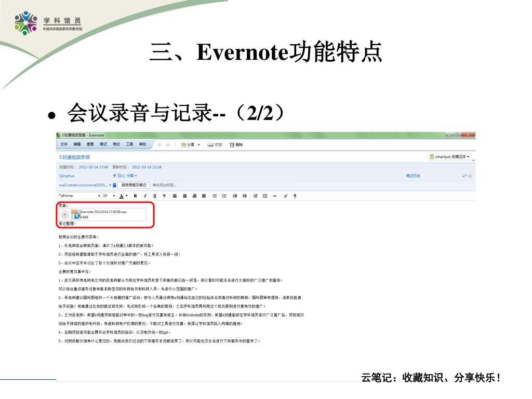Click the updated time 2012-10-14 21:24
The height and width of the screenshot is (399, 532).
click(147, 167)
